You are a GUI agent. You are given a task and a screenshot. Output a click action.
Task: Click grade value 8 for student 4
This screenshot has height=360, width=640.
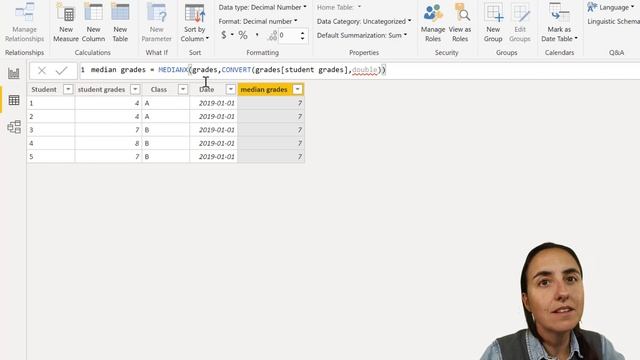108,143
